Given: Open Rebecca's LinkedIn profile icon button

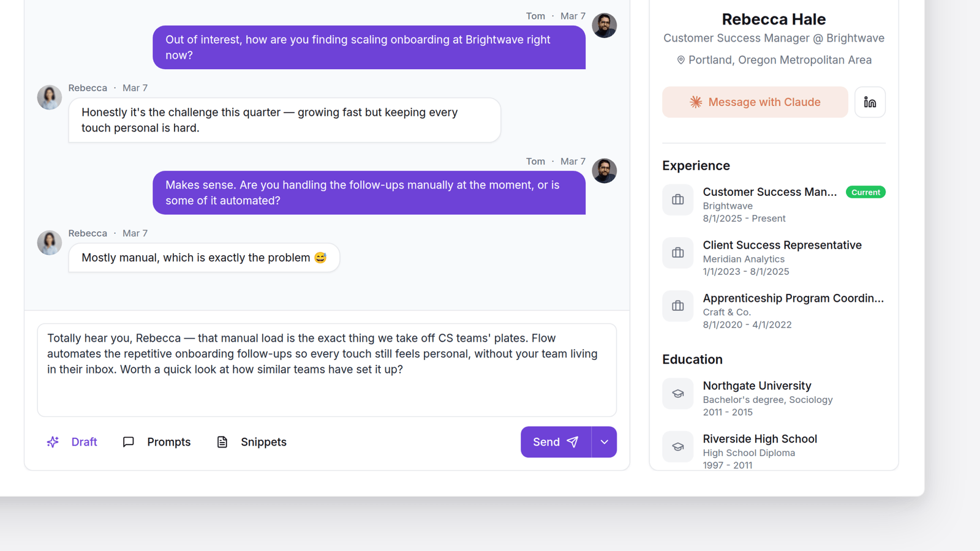Looking at the screenshot, I should 870,102.
